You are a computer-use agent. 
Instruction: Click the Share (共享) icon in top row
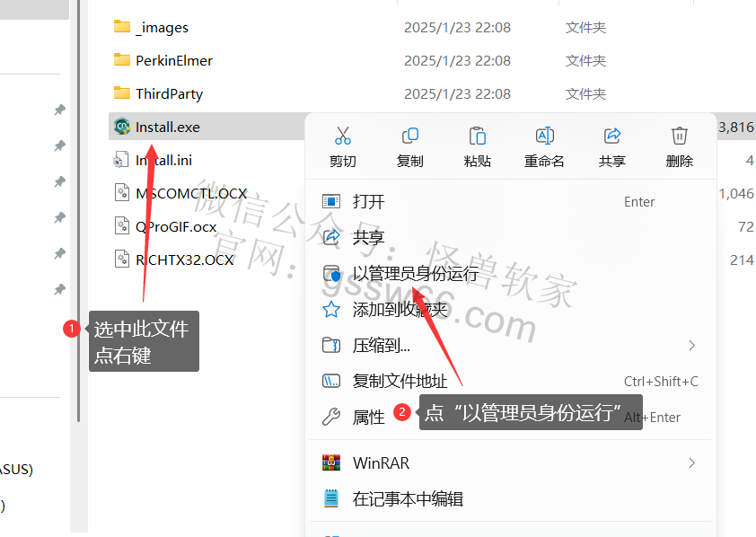[612, 136]
